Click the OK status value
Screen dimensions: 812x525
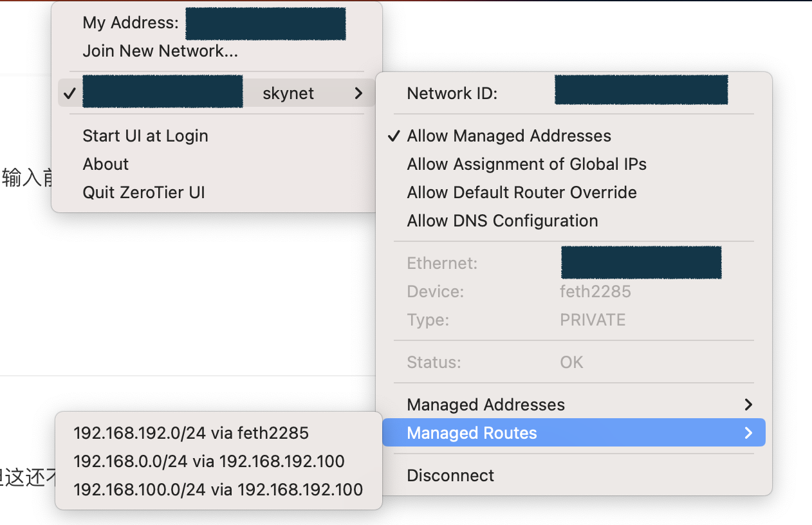tap(571, 362)
